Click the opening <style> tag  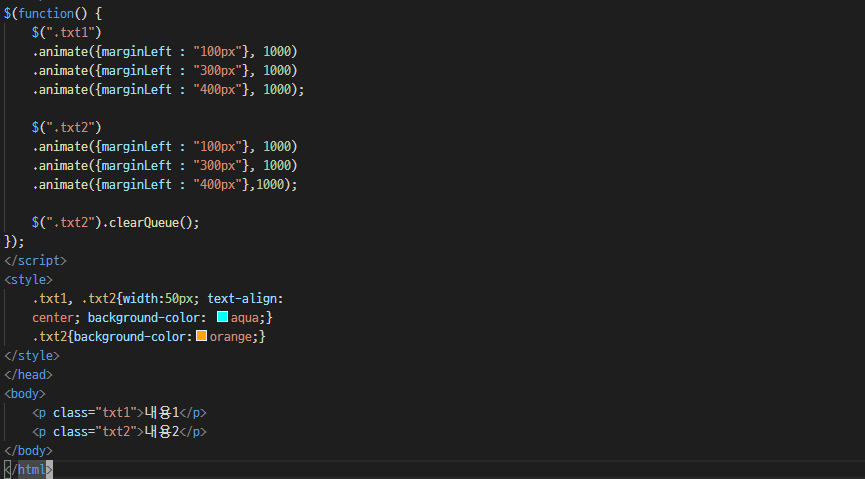click(28, 279)
